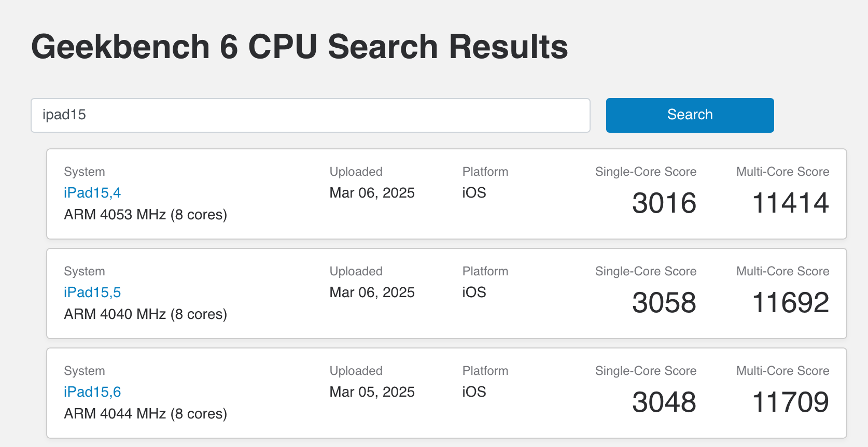868x447 pixels.
Task: Click the ARM 4053 MHz processor text
Action: click(146, 215)
